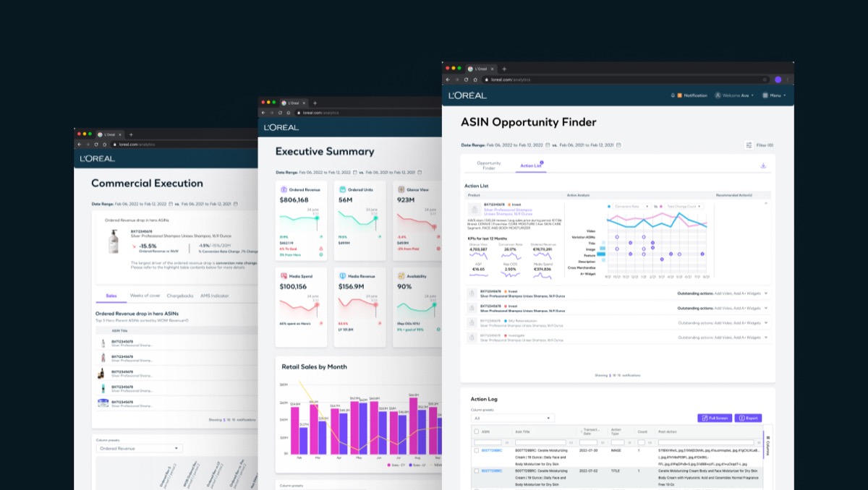Tick the checkbox for the IMAGE action row
This screenshot has height=490, width=868.
coord(476,450)
